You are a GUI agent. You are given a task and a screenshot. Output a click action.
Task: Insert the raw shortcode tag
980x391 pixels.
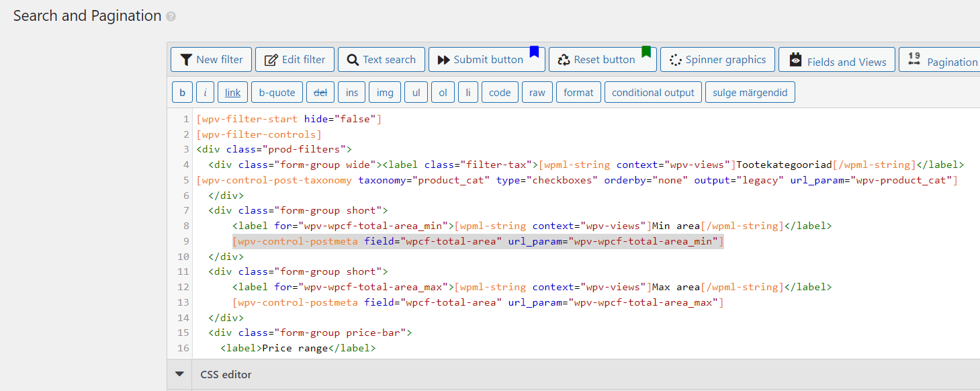tap(537, 93)
